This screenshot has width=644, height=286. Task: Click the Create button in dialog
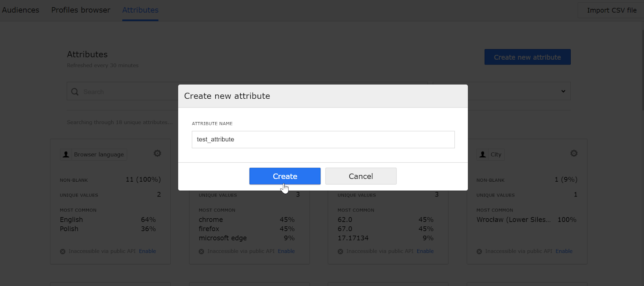click(x=285, y=176)
